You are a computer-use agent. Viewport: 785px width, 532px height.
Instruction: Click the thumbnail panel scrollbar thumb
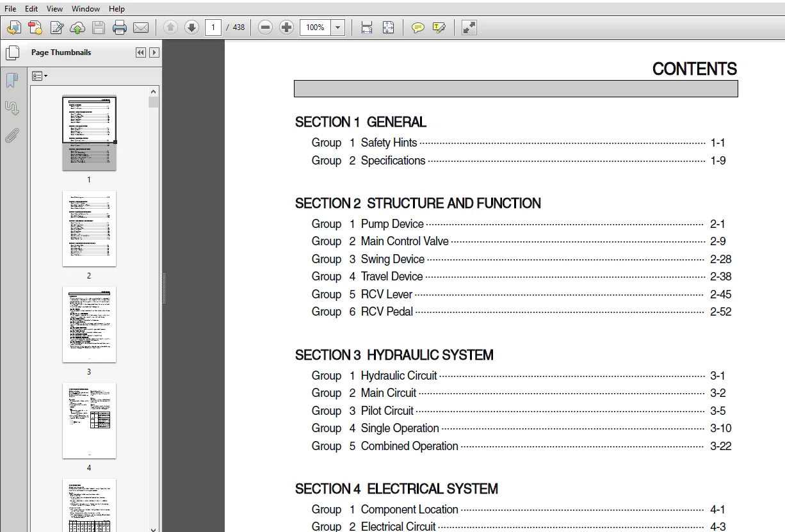(x=153, y=102)
